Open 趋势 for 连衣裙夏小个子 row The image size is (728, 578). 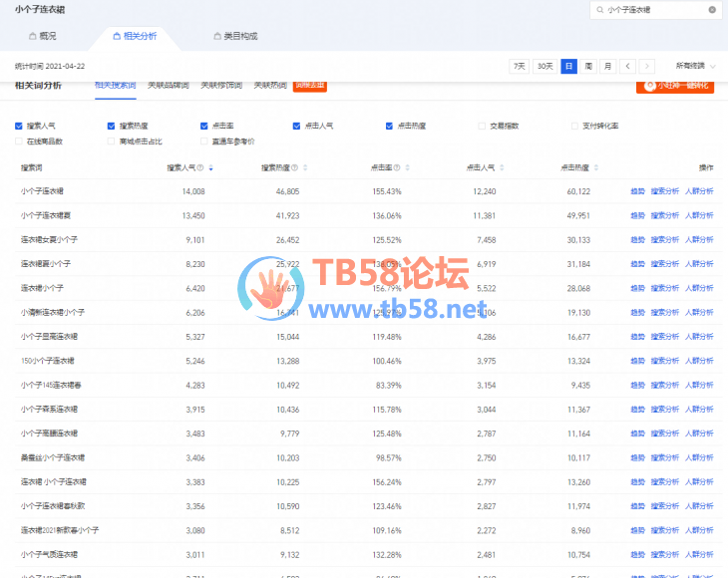point(637,263)
